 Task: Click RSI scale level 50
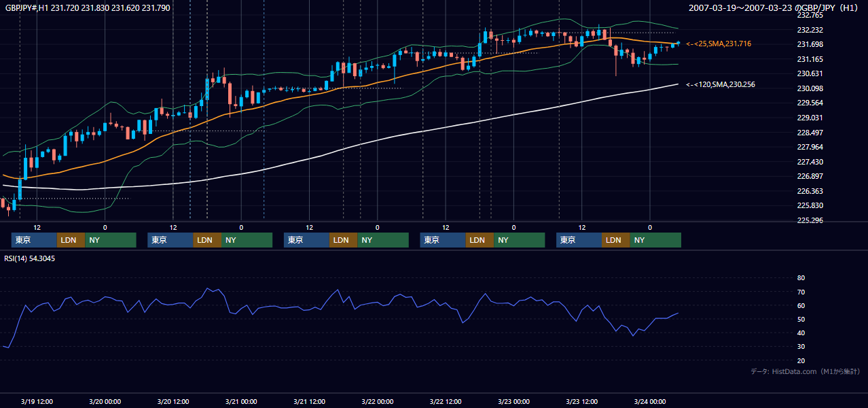(x=801, y=319)
